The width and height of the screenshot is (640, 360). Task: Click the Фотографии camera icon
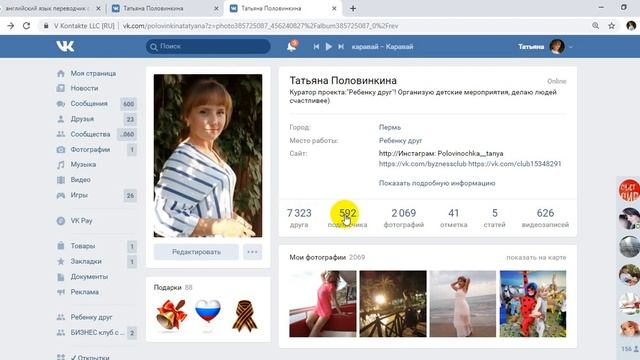pos(61,149)
